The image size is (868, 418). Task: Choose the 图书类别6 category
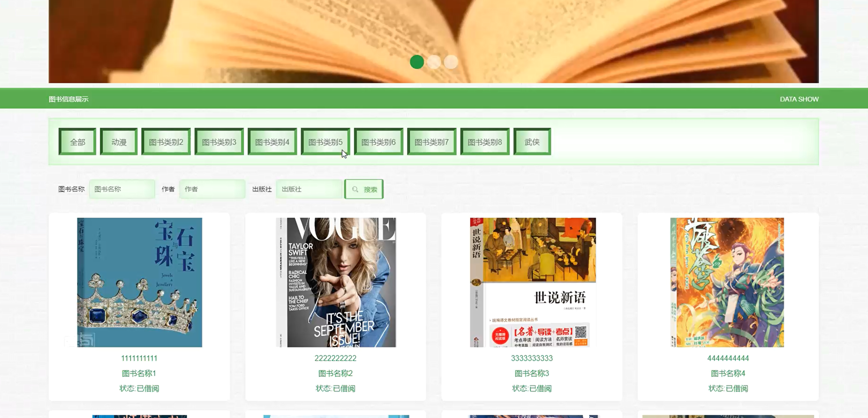tap(378, 142)
